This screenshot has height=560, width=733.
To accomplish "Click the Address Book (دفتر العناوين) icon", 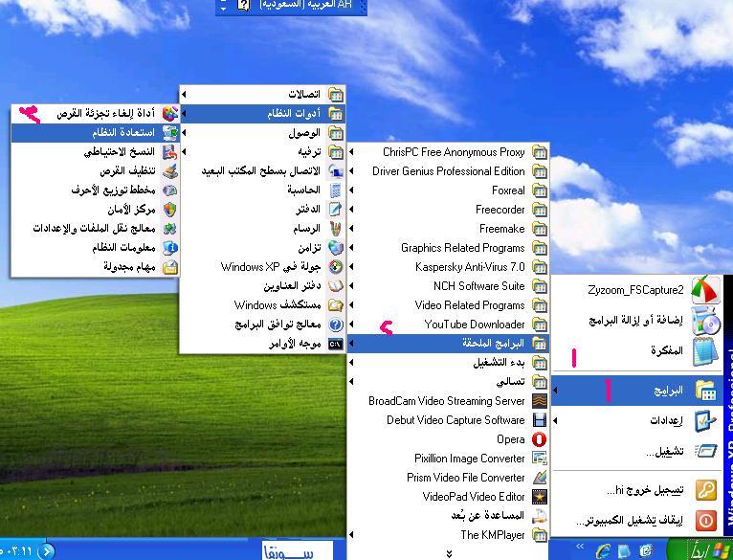I will (336, 286).
